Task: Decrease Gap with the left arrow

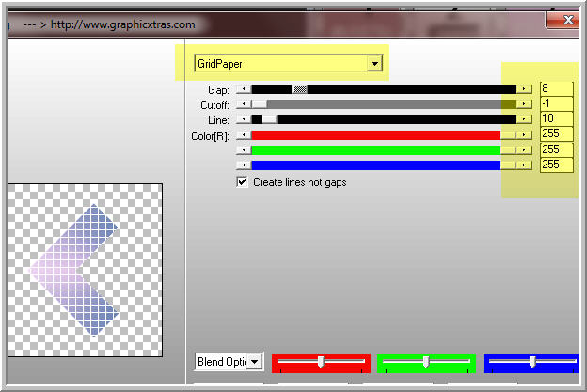Action: 244,89
